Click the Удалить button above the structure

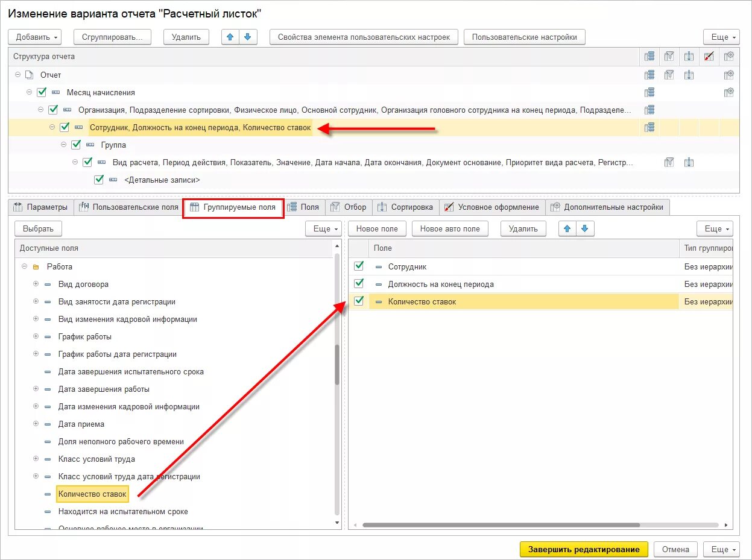[186, 37]
